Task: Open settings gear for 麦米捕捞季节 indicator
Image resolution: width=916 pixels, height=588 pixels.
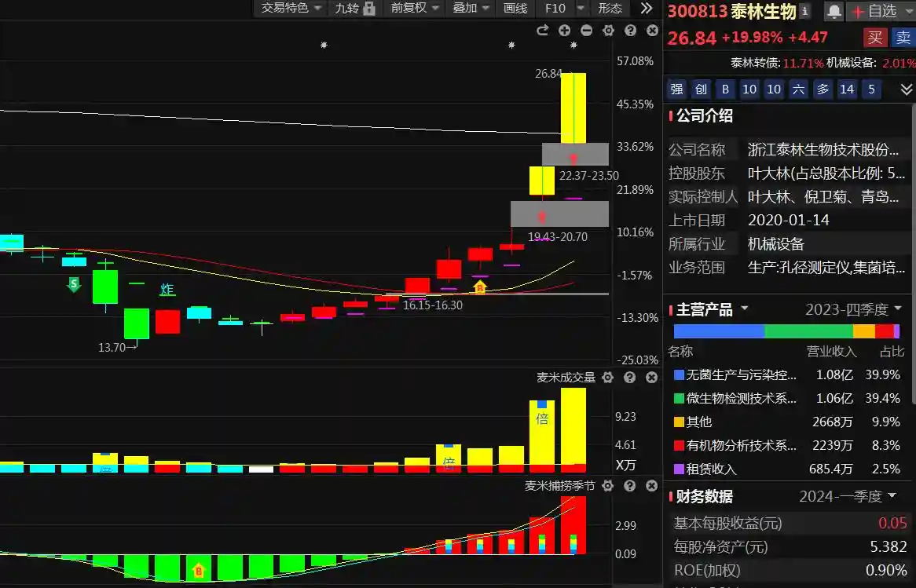Action: pos(607,486)
